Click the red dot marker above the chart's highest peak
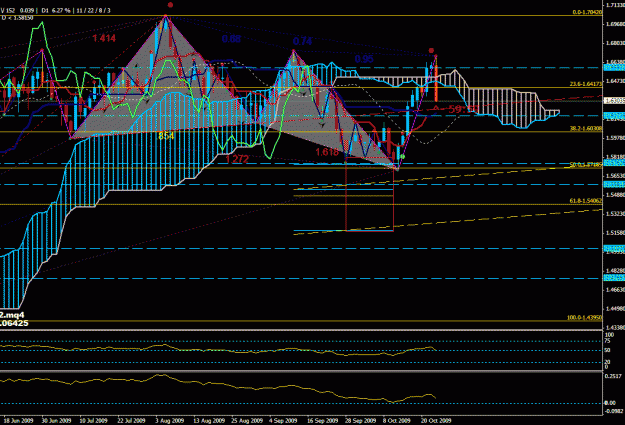 click(x=170, y=5)
